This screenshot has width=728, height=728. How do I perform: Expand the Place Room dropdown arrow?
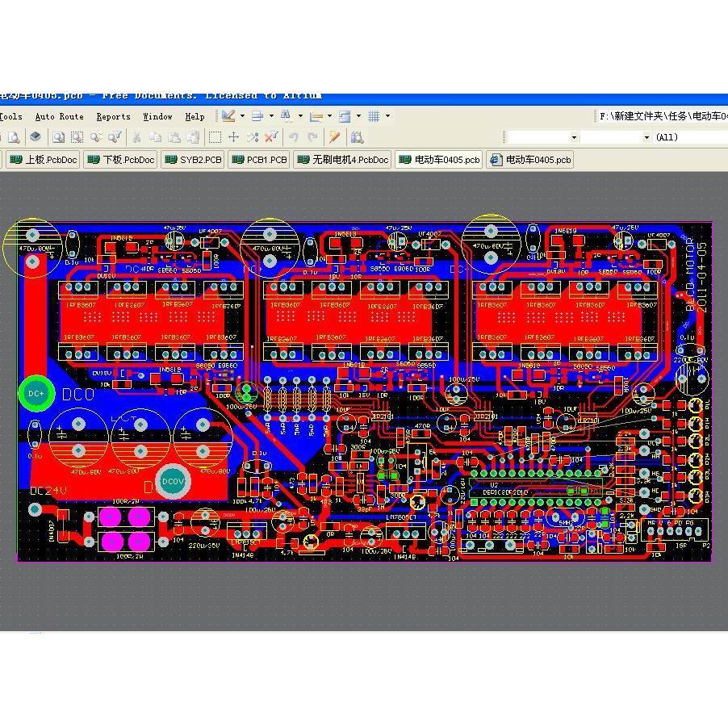click(x=358, y=116)
